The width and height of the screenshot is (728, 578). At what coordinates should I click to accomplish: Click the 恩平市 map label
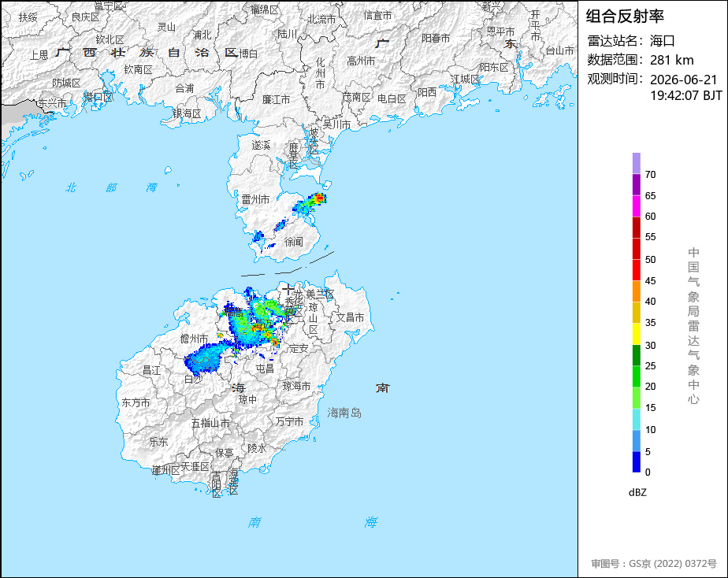(500, 31)
